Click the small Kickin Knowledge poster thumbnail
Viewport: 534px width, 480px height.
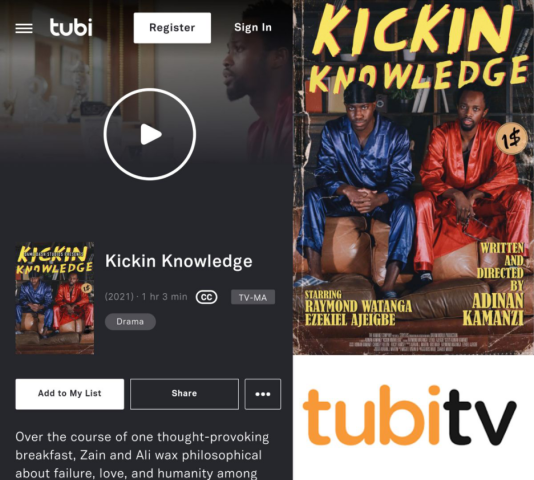coord(55,298)
